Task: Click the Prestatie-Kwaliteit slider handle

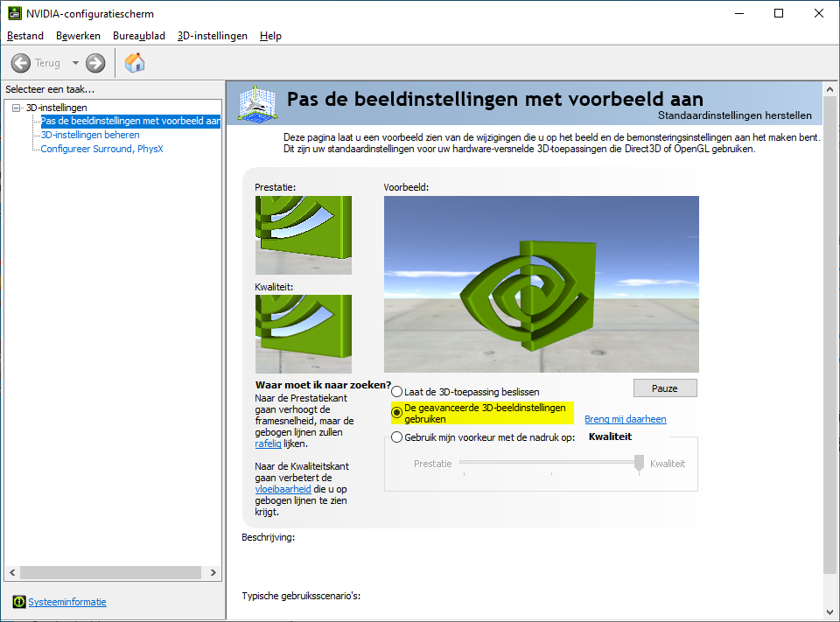Action: point(639,464)
